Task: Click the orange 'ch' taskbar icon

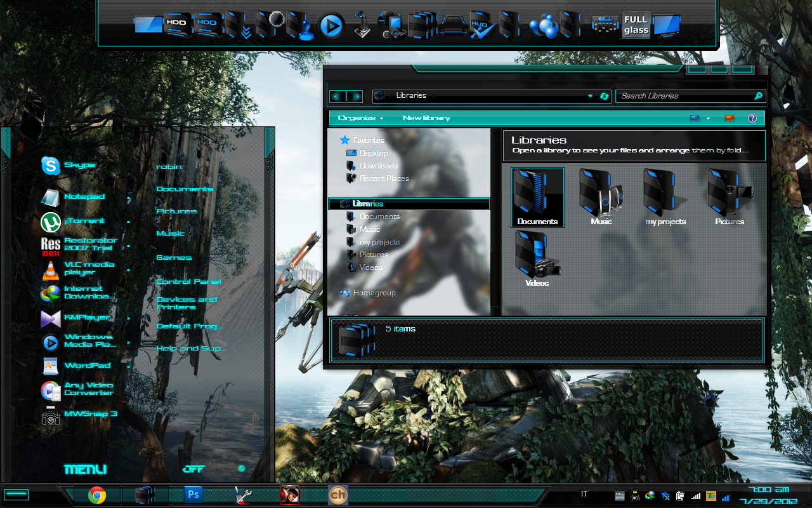Action: [337, 495]
